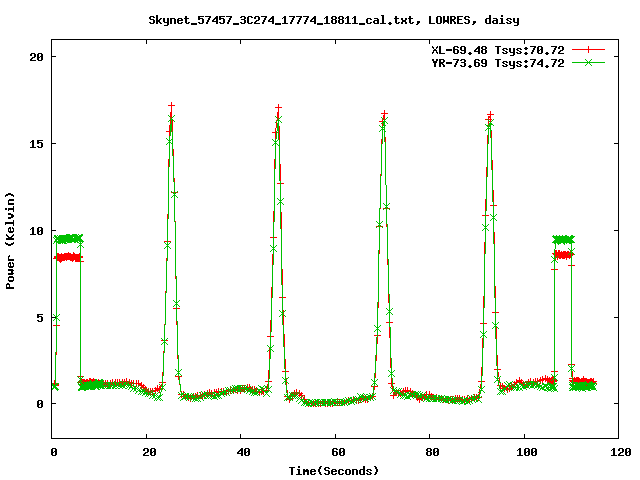Click the plot title Skynet_57457_3C274 text
The image size is (640, 480).
[x=333, y=20]
